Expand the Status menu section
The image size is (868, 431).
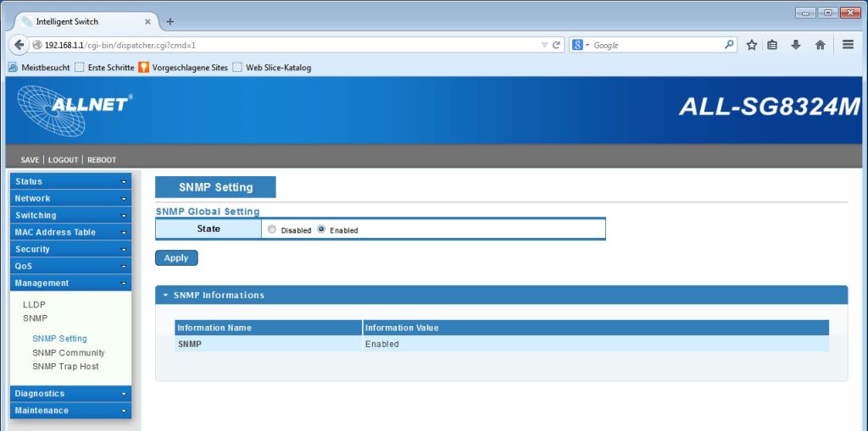(x=70, y=181)
